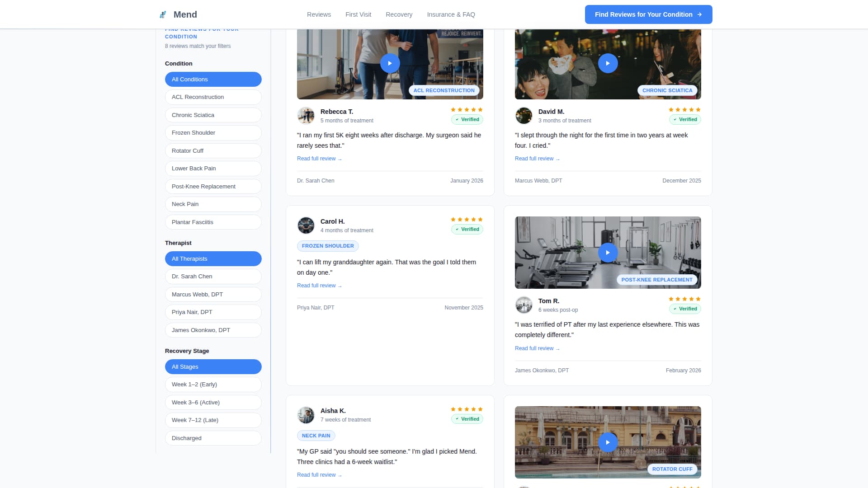Click the Mend brand name
This screenshot has width=868, height=488.
185,14
